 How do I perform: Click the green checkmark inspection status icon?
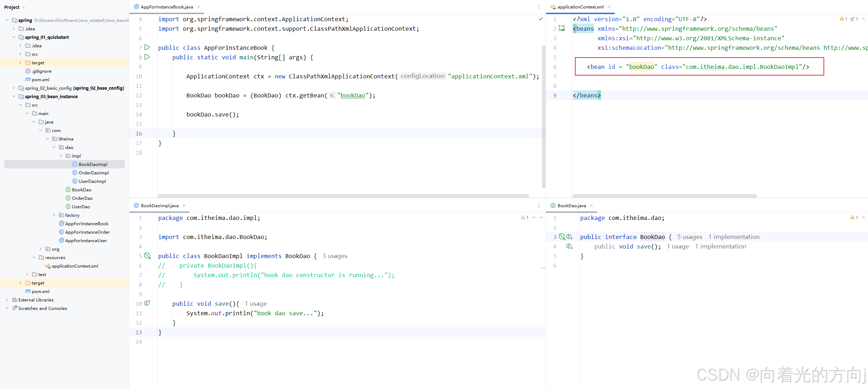[x=541, y=19]
